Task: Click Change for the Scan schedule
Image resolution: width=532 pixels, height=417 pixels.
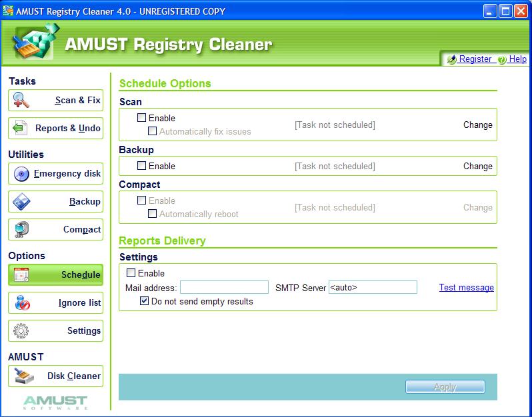Action: coord(478,125)
